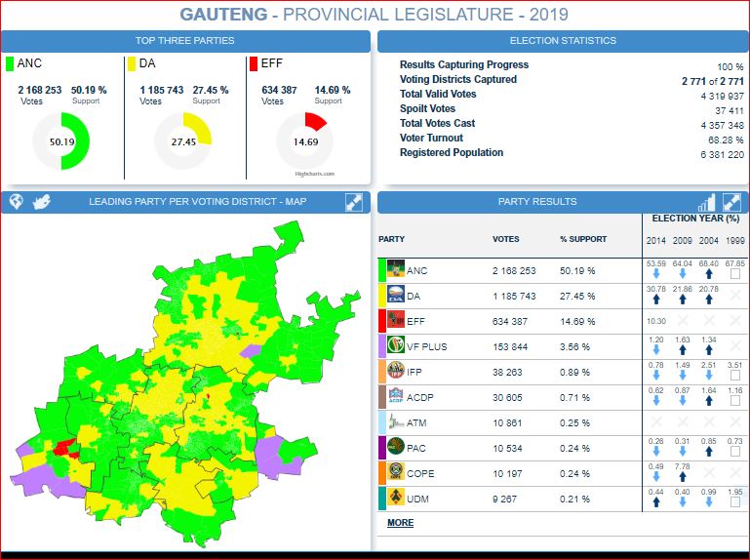Click the IFP party logo
Image resolution: width=750 pixels, height=560 pixels.
click(396, 372)
